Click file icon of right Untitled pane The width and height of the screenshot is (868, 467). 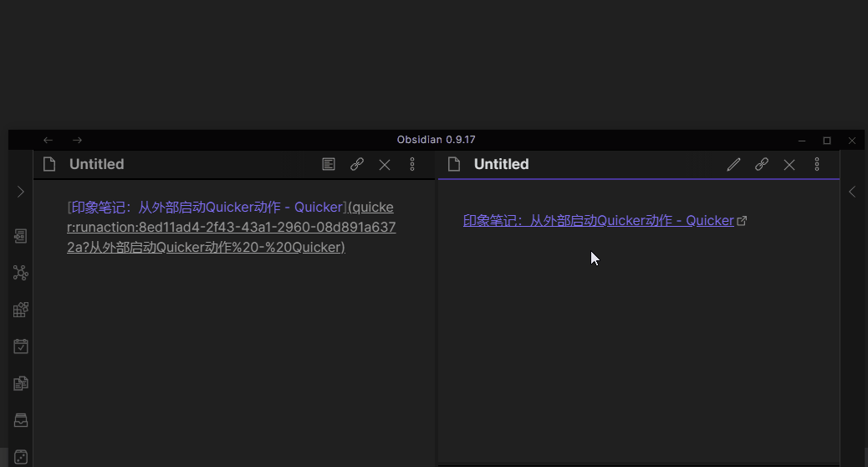pos(454,165)
